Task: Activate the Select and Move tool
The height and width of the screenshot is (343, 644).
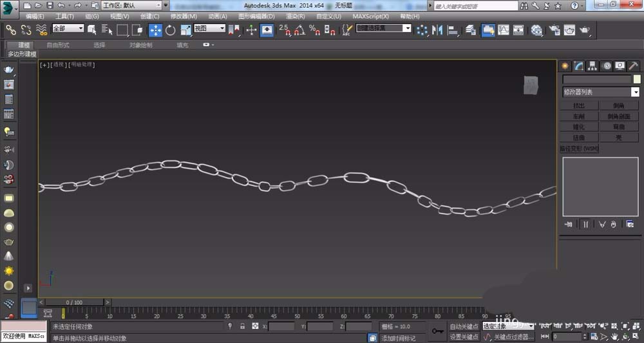Action: coord(155,30)
